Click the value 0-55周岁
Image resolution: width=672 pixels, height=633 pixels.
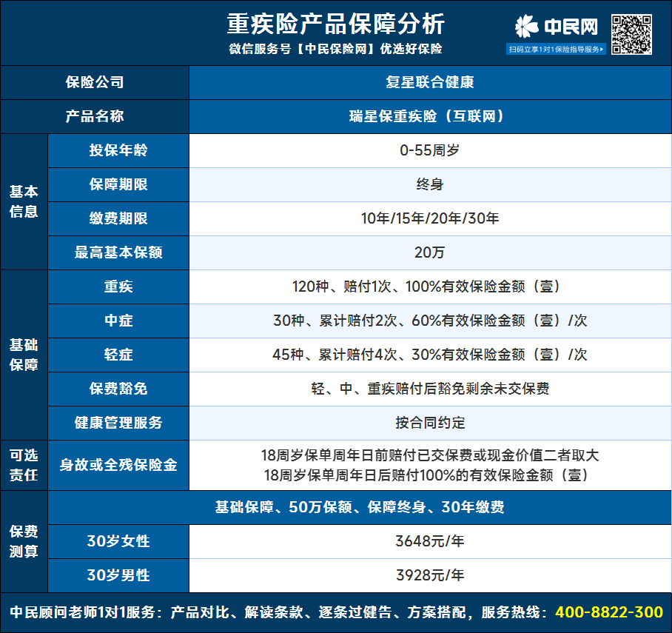click(430, 150)
